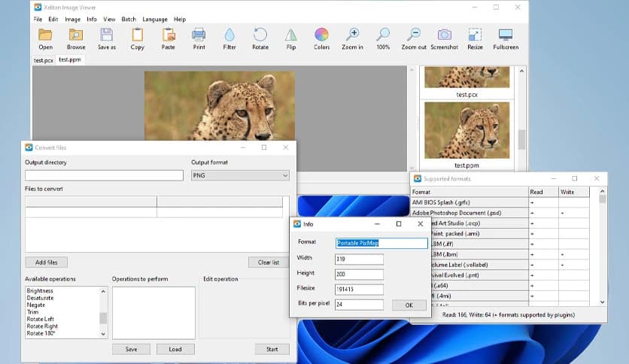
Task: Print the image with the Print icon
Action: 199,35
